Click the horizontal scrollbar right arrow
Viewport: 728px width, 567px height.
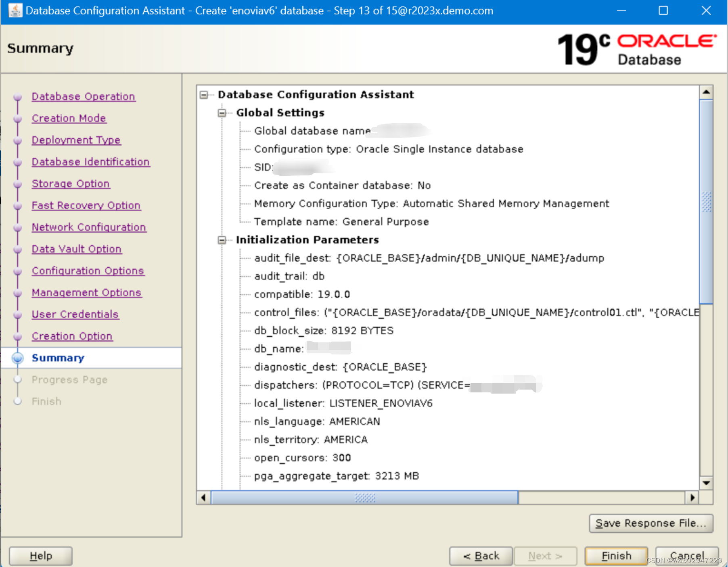coord(692,498)
